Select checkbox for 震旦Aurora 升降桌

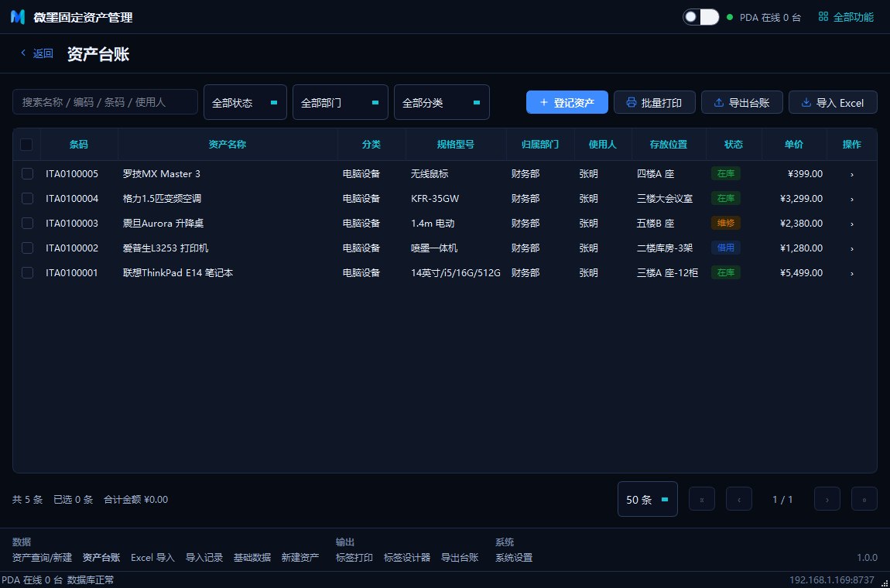[27, 223]
